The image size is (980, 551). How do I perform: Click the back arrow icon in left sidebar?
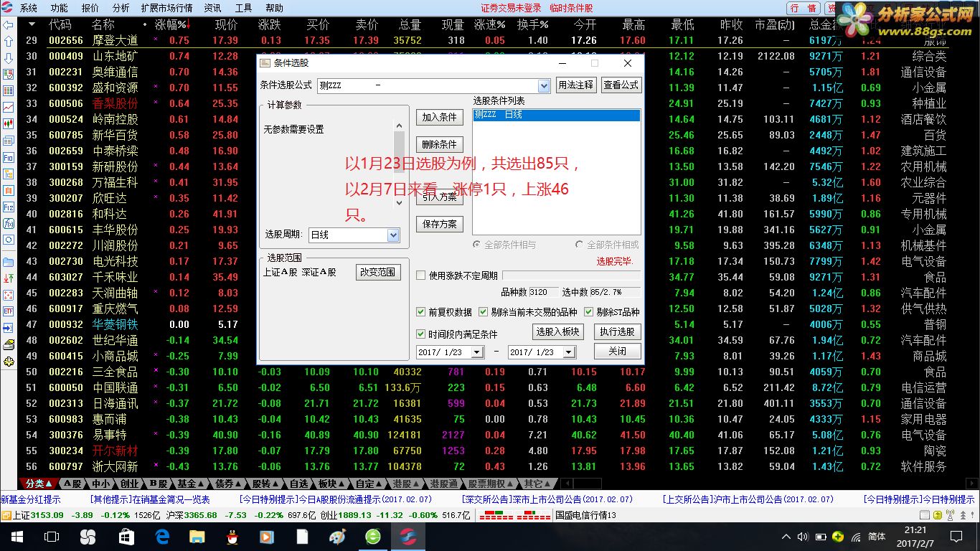tap(9, 24)
